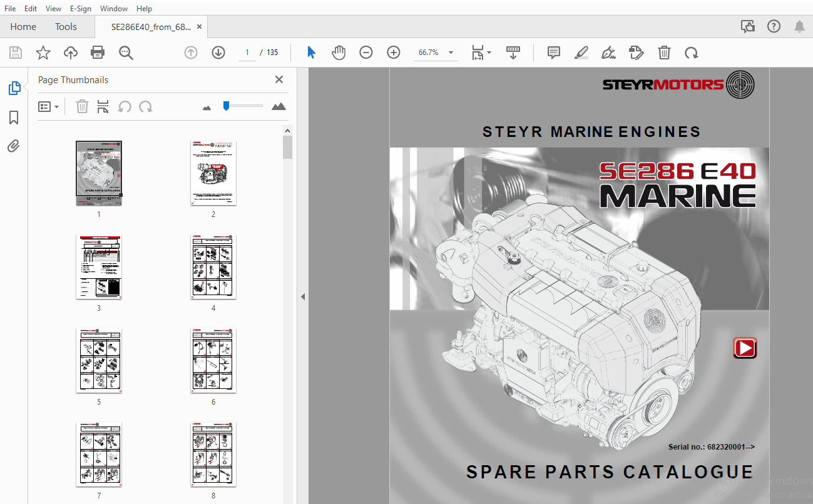The width and height of the screenshot is (813, 504).
Task: Go to next page arrow
Action: (x=218, y=53)
